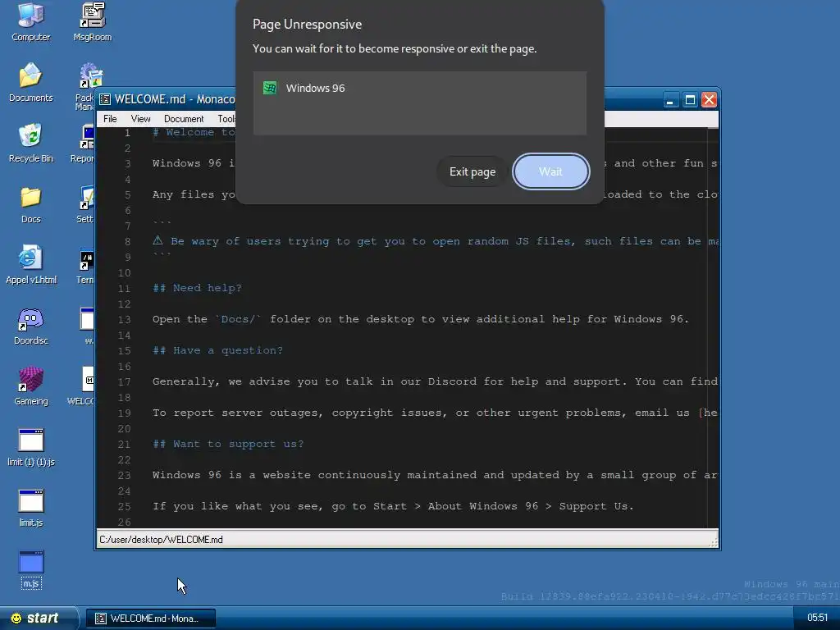Click the taskbar clock showing 05:51
The height and width of the screenshot is (630, 840).
tap(817, 618)
